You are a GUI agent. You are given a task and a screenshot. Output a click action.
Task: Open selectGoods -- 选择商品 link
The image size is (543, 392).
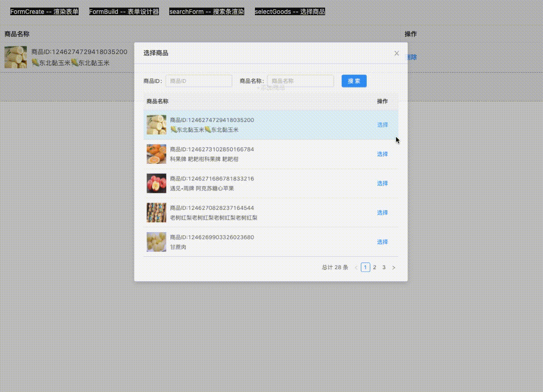(x=290, y=12)
